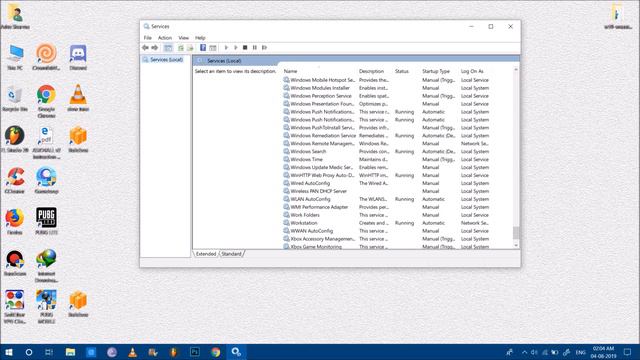Click the Pause Service toolbar icon
640x360 pixels.
[255, 48]
